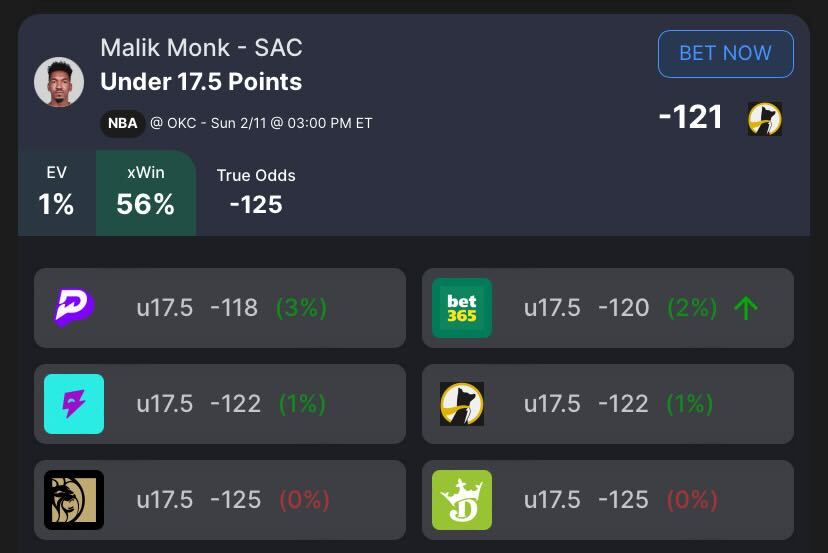Select the DraftKings -125 (0%) odds row
828x553 pixels.
[x=607, y=500]
